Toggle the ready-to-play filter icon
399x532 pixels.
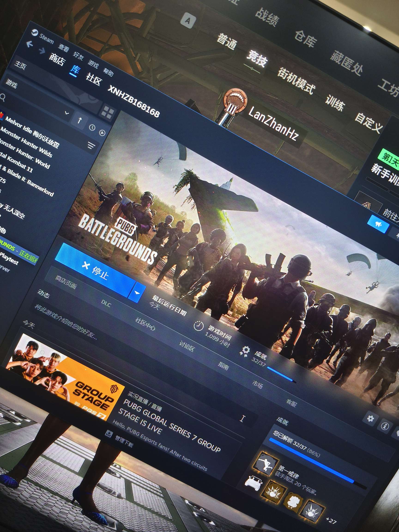pyautogui.click(x=103, y=133)
